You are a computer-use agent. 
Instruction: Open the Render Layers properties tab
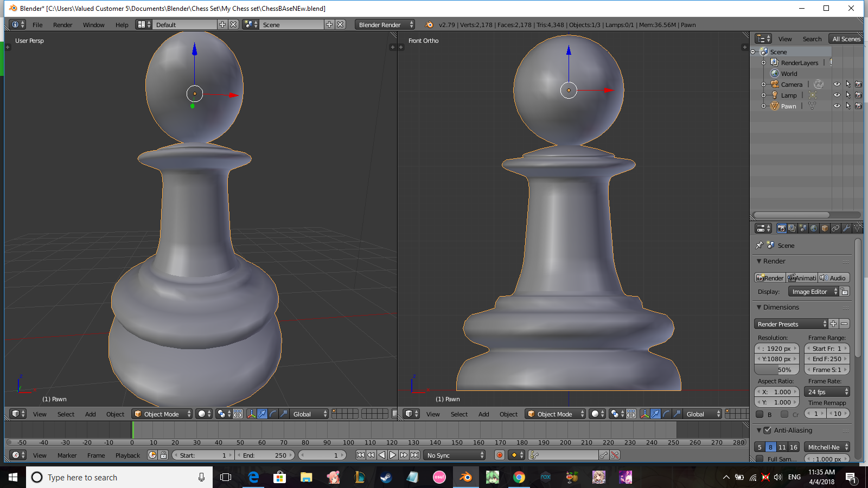(x=792, y=228)
